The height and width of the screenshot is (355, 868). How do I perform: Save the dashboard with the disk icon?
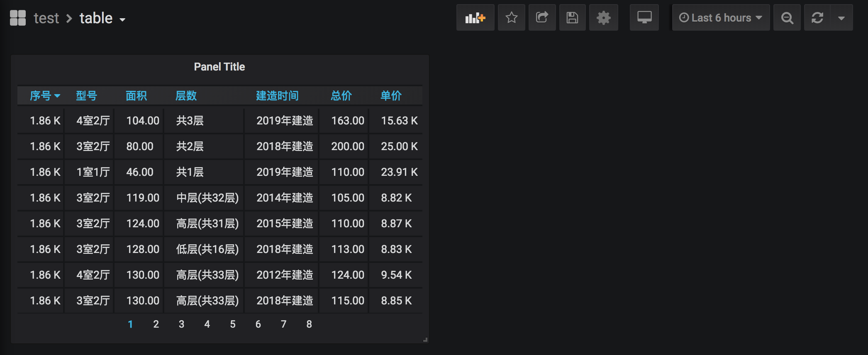pos(573,18)
